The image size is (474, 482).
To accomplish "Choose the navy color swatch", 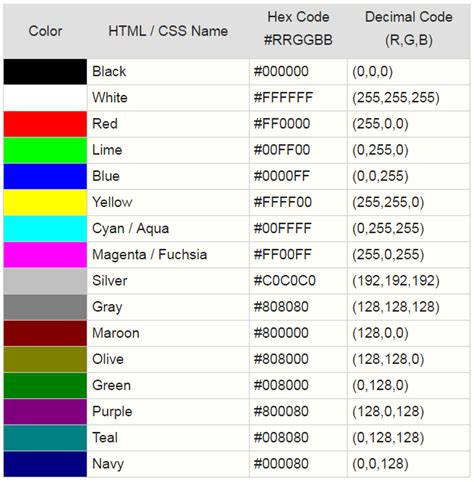I will [x=45, y=464].
